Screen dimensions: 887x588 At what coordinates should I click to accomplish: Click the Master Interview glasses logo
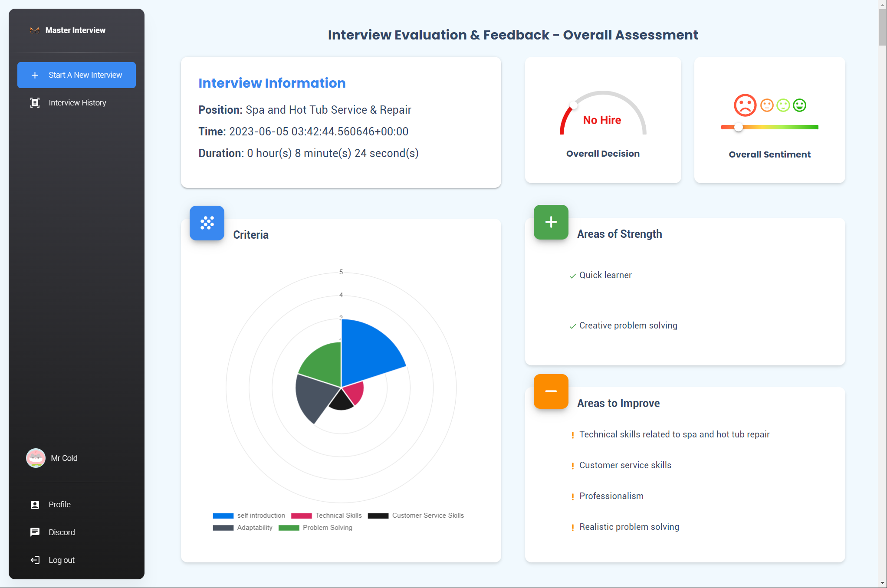[35, 30]
